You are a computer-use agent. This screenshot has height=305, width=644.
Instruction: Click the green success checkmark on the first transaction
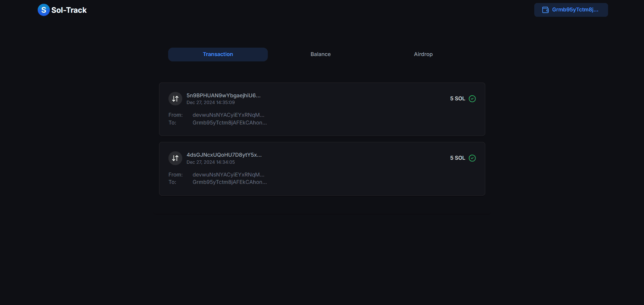point(472,98)
